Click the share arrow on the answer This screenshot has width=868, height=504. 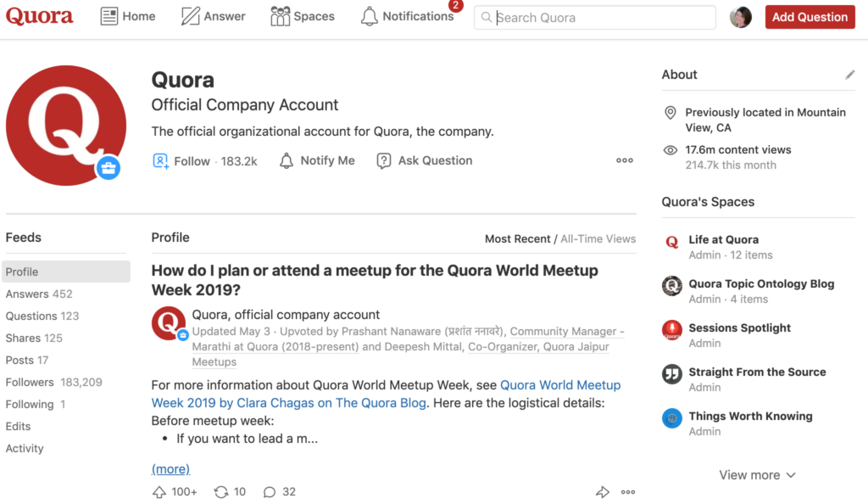[603, 492]
